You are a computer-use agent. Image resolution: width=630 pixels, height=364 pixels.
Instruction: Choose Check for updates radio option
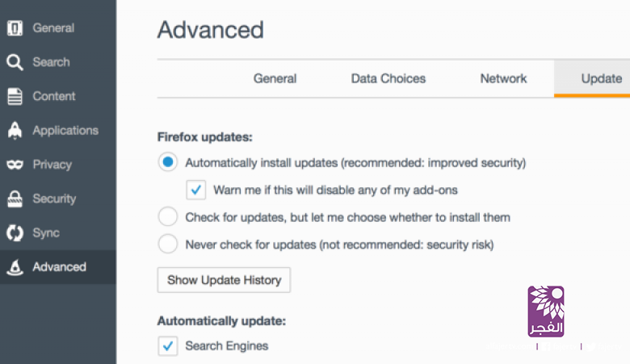pos(167,217)
